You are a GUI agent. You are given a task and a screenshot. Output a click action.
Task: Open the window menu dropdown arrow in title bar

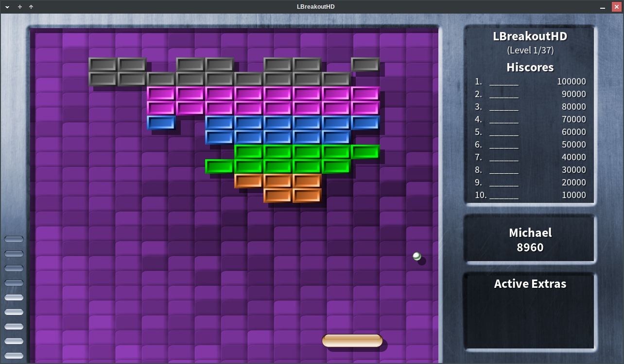pyautogui.click(x=7, y=7)
